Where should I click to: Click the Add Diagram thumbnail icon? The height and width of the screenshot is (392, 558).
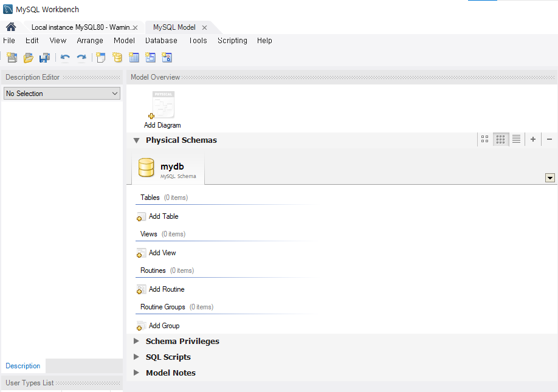tap(162, 105)
